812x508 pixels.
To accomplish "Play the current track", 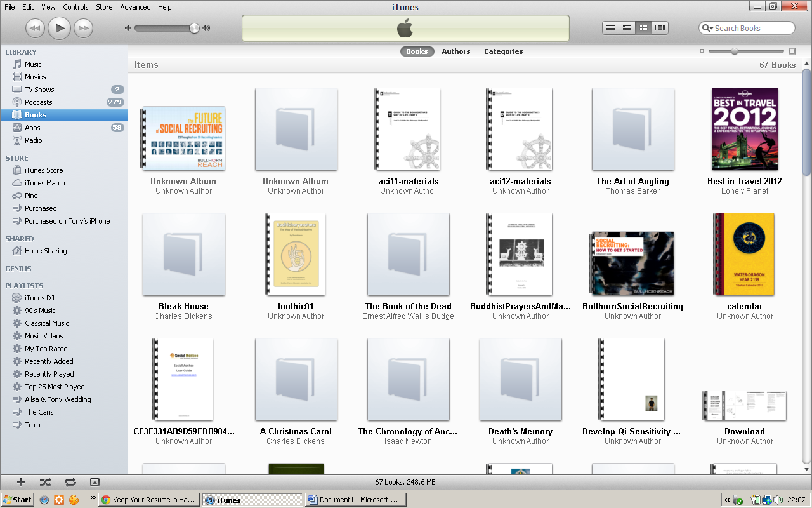I will click(59, 28).
